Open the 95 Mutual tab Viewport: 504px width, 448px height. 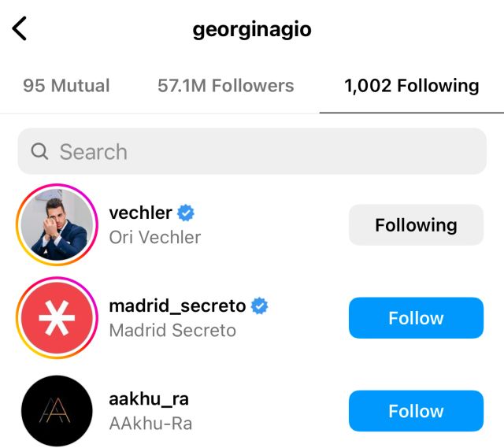click(66, 86)
